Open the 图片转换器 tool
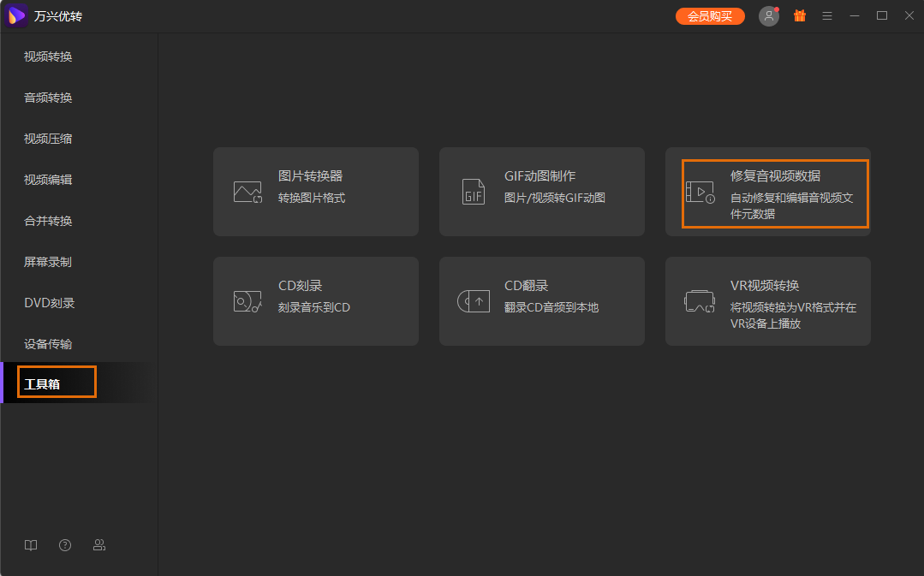Image resolution: width=924 pixels, height=576 pixels. click(316, 191)
